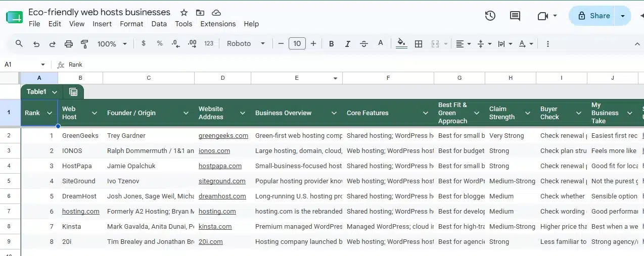This screenshot has width=644, height=256.
Task: Open siteground.com link
Action: tap(222, 181)
